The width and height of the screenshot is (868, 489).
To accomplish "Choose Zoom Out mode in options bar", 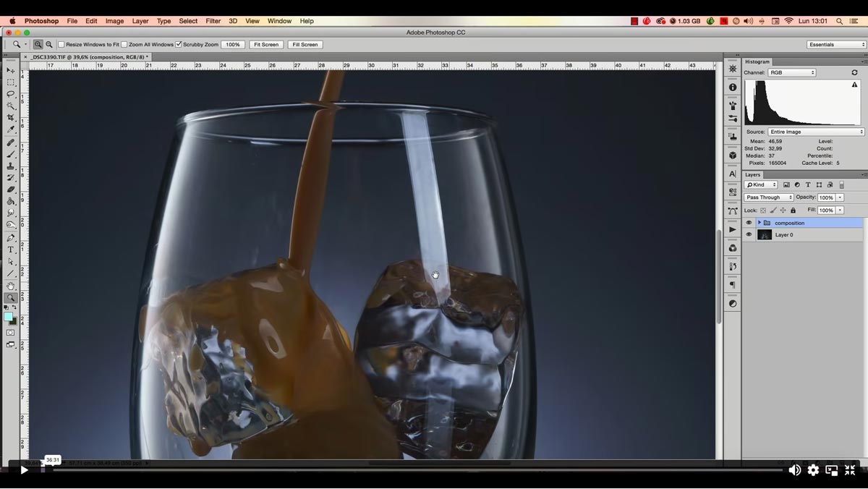I will 49,45.
